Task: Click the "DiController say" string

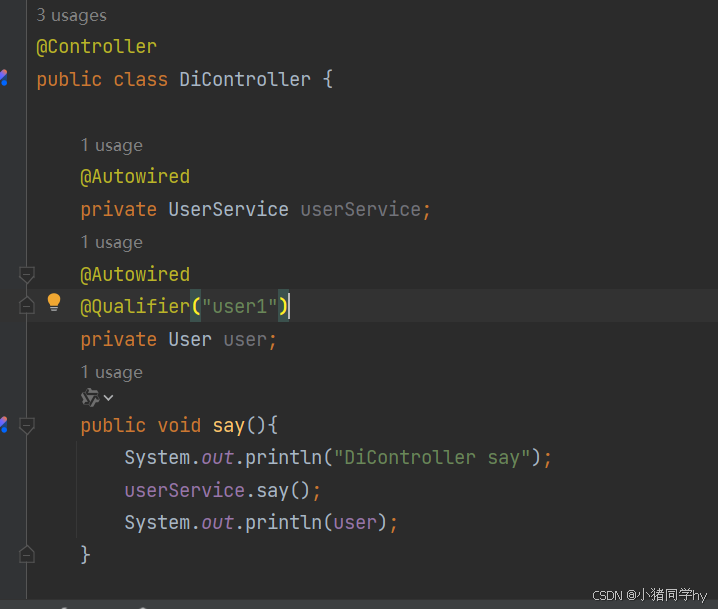Action: [x=432, y=457]
